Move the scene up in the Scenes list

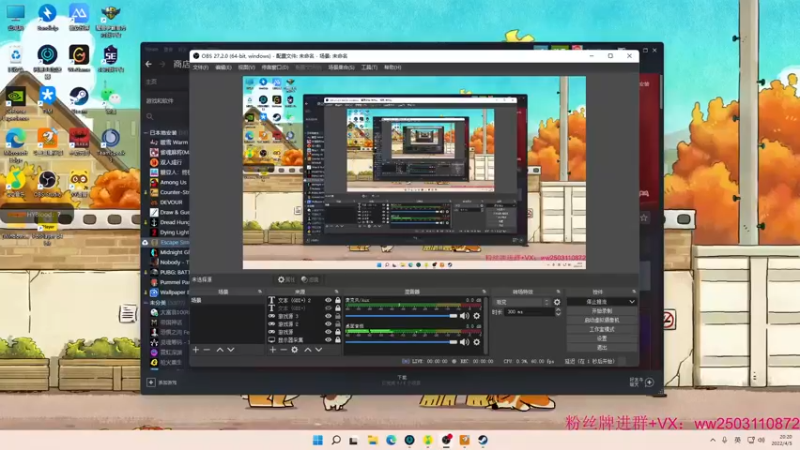point(220,350)
